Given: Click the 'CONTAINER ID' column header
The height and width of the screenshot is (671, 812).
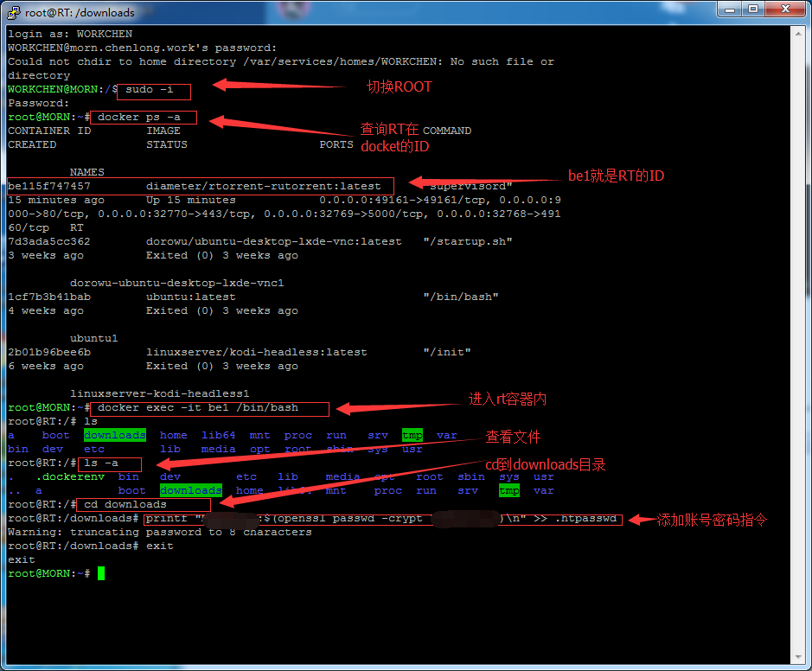Looking at the screenshot, I should (49, 131).
